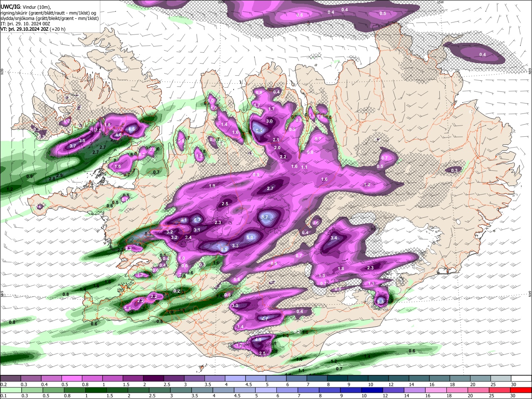
Task: Click the "3.0" precipitation value on the map
Action: [x=269, y=121]
